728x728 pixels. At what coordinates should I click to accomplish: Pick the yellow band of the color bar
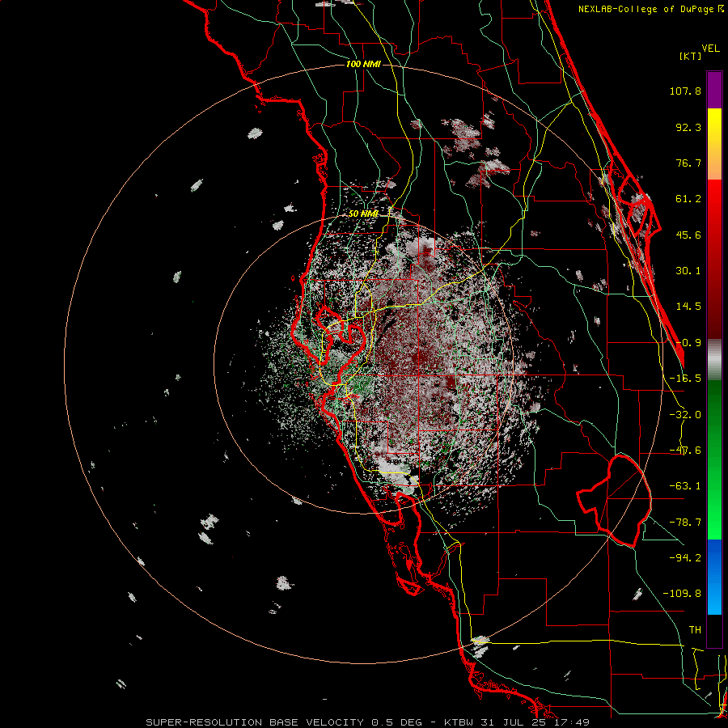[714, 128]
